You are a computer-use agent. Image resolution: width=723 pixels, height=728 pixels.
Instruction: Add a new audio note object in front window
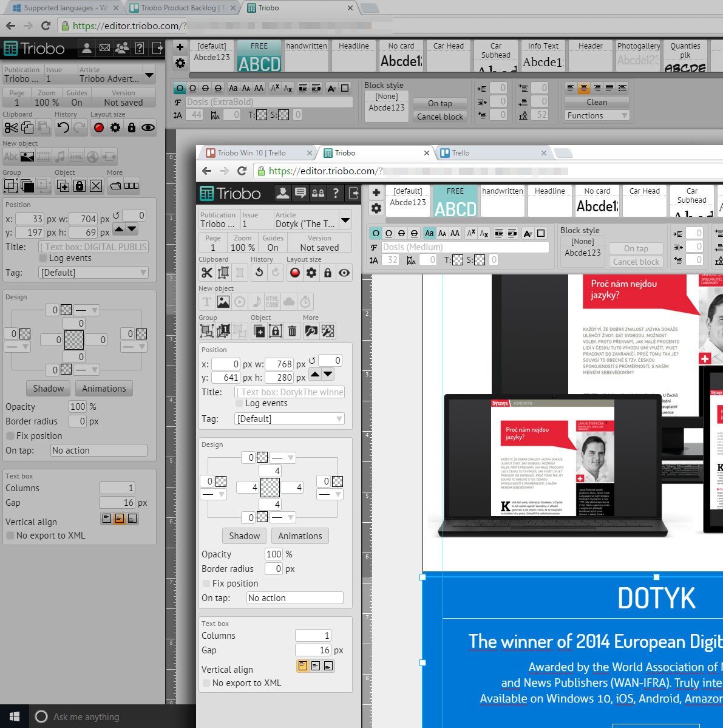pos(256,302)
